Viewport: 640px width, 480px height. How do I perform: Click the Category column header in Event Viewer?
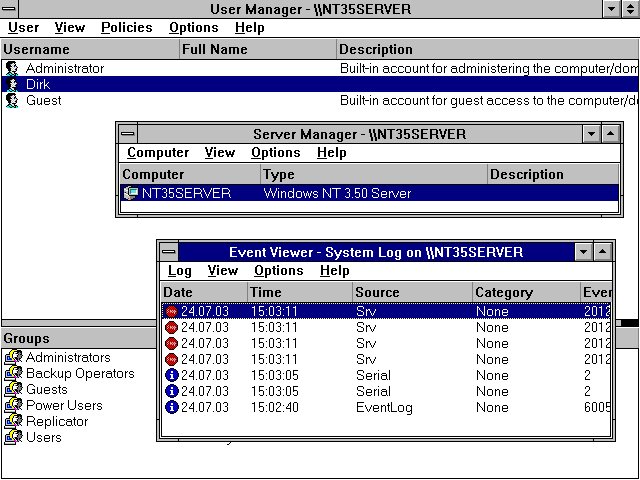click(x=527, y=292)
